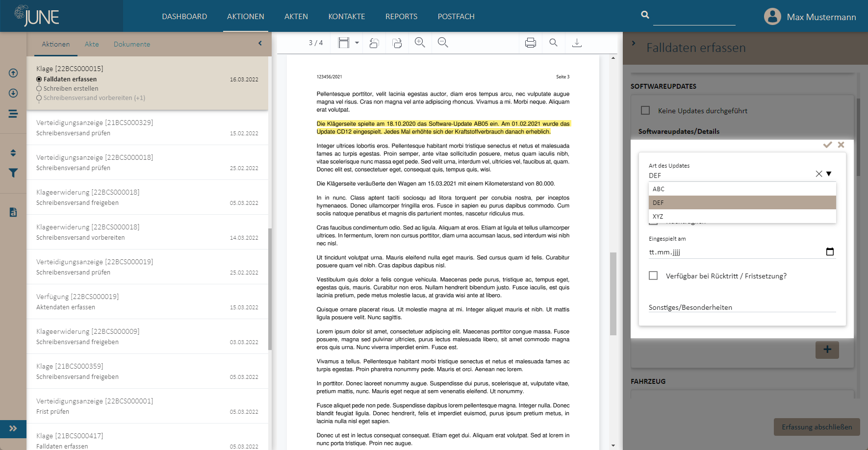Viewport: 868px width, 450px height.
Task: Switch to the Aktionen tab
Action: point(56,44)
